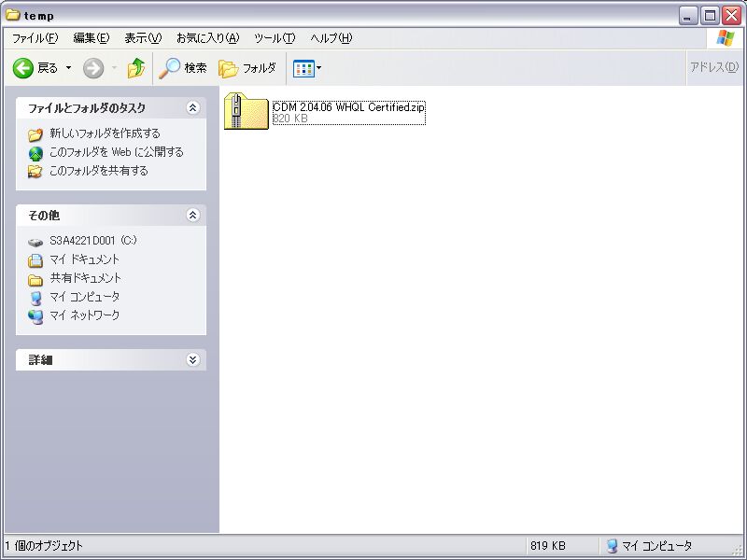Click the window resize grip corner
The height and width of the screenshot is (560, 747).
pyautogui.click(x=738, y=550)
